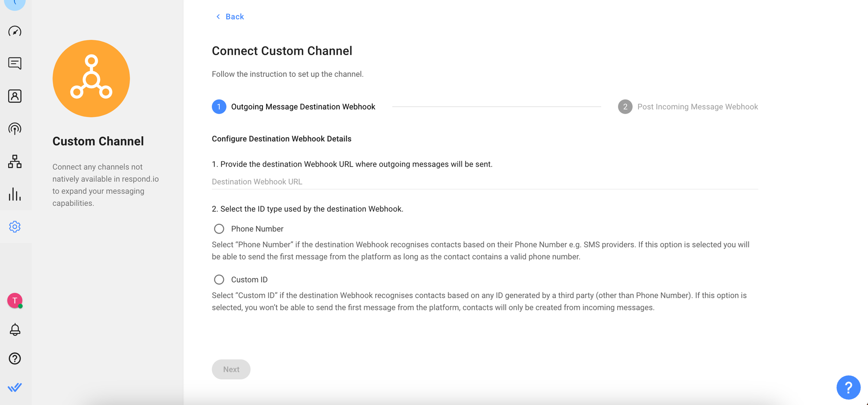
Task: Open the user profile avatar T
Action: (x=15, y=300)
